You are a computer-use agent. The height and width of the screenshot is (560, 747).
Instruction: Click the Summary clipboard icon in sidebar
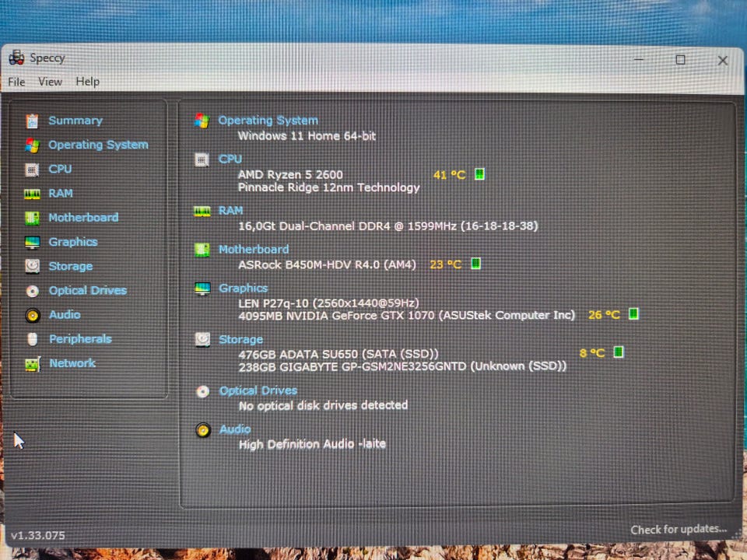[x=32, y=121]
